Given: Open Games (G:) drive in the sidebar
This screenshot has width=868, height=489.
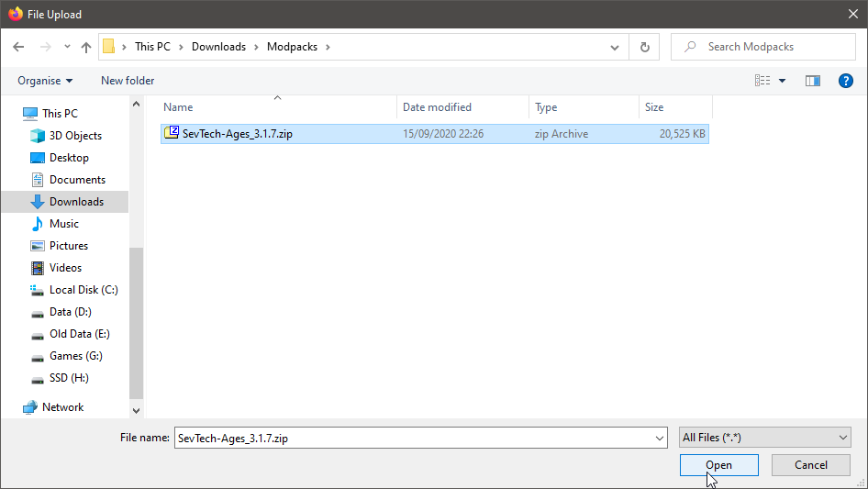Looking at the screenshot, I should pos(76,356).
